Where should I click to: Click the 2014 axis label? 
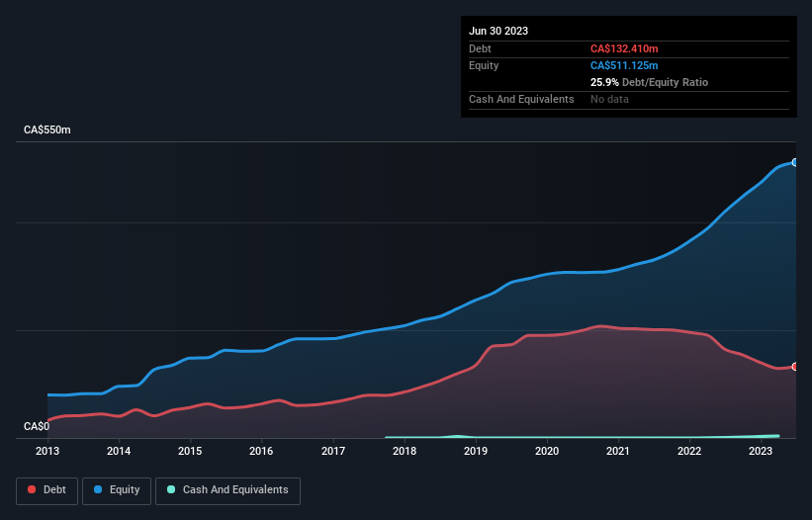tap(119, 451)
